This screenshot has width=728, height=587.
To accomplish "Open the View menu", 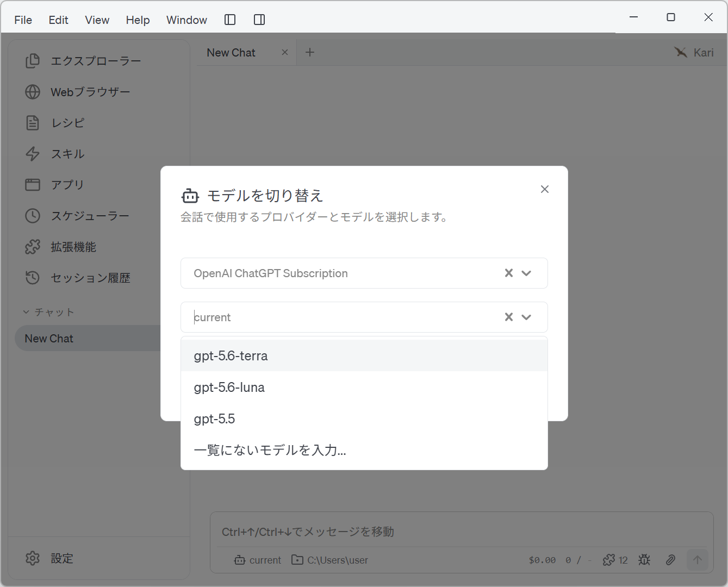I will point(97,20).
